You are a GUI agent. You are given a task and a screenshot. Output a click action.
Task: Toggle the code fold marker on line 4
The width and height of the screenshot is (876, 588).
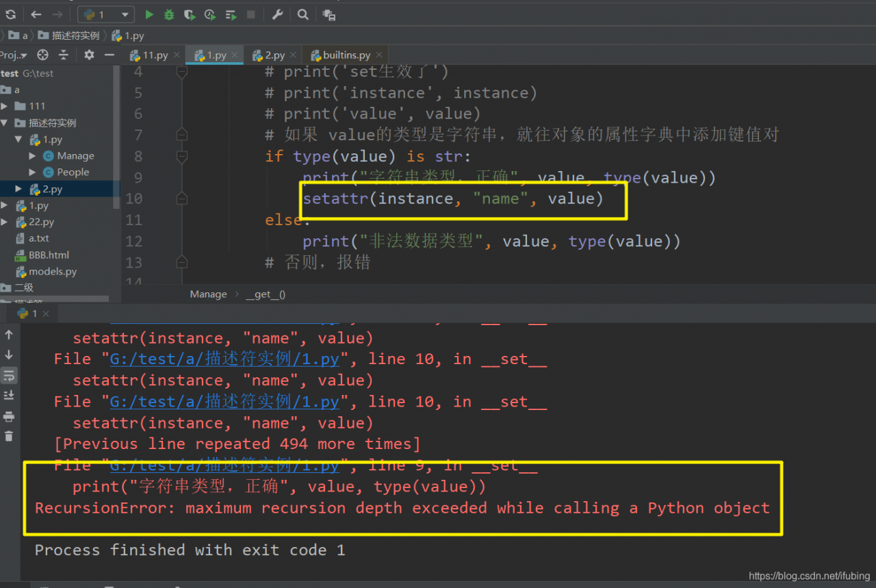181,71
